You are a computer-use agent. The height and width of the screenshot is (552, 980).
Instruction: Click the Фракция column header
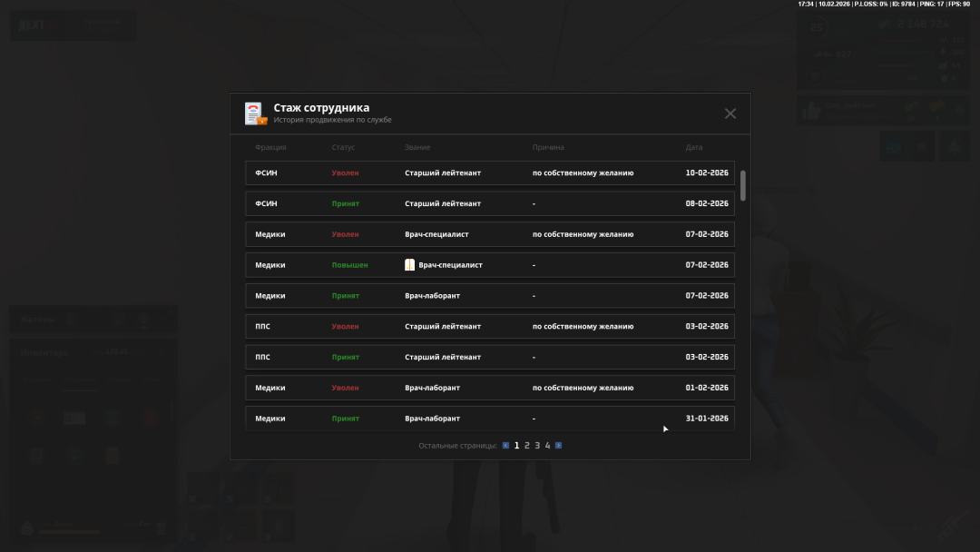tap(270, 147)
